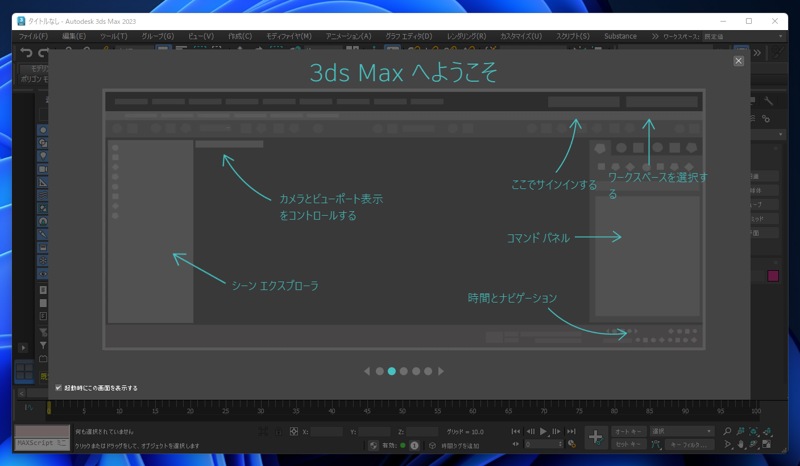
Task: Click the Undo arrow icon
Action: pos(26,52)
